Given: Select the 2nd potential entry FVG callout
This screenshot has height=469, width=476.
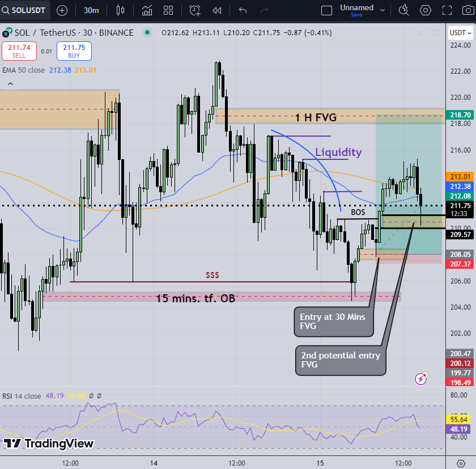Looking at the screenshot, I should [341, 360].
